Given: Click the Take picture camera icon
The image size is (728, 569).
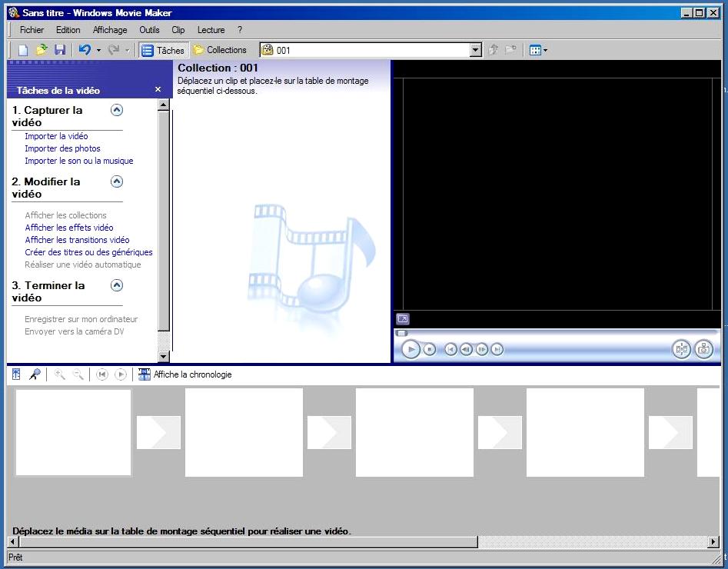Looking at the screenshot, I should [x=704, y=349].
